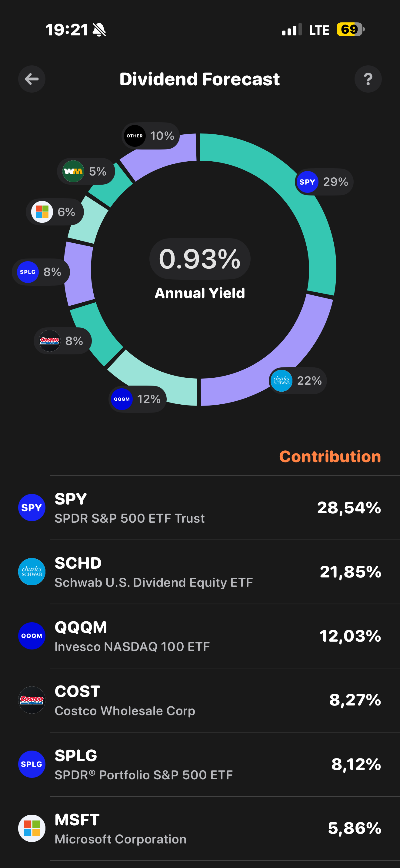The image size is (400, 868).
Task: Tap the QQQM 12% chart label
Action: click(x=138, y=399)
